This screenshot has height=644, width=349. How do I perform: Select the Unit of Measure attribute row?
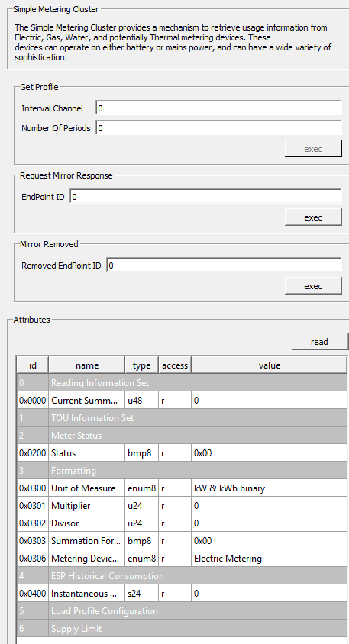[x=182, y=488]
